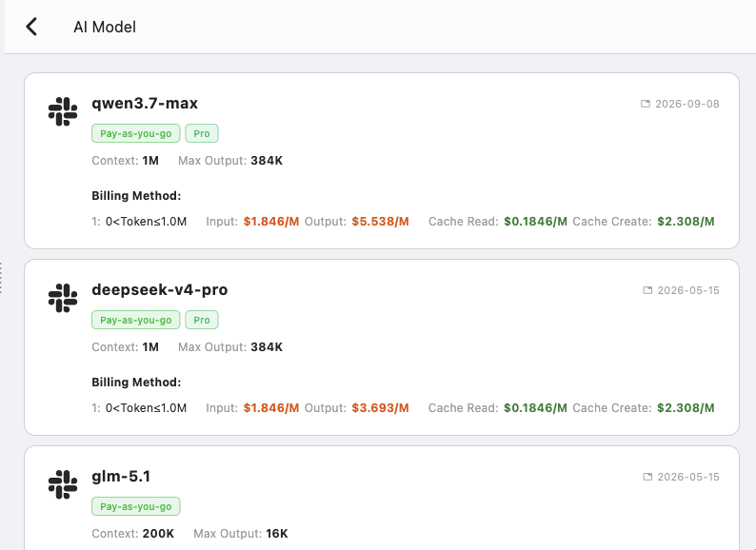Click the qwen3.7-max Input price $1.846/M

point(271,222)
